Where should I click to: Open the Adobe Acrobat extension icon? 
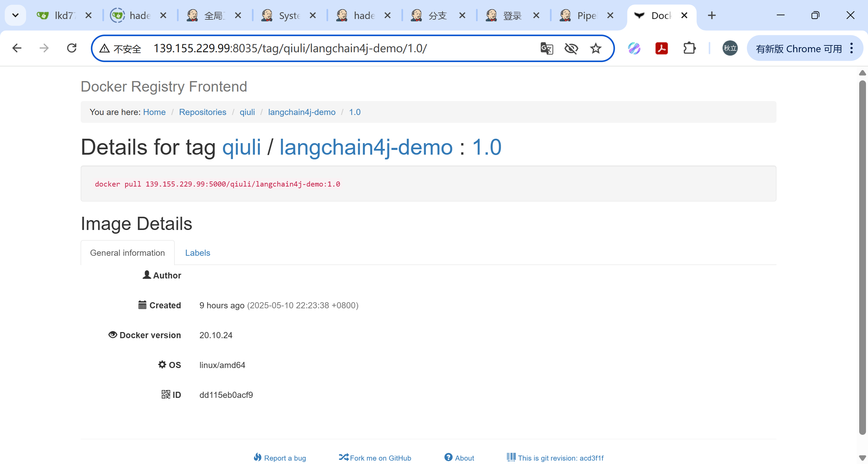pyautogui.click(x=662, y=49)
